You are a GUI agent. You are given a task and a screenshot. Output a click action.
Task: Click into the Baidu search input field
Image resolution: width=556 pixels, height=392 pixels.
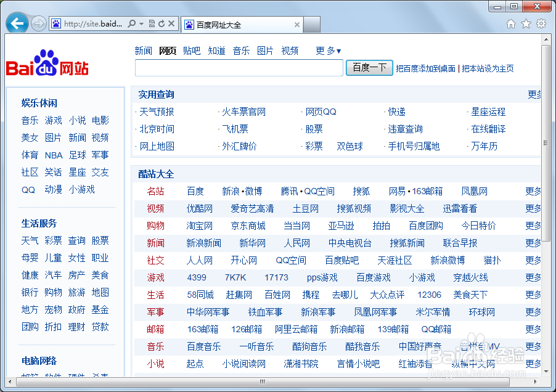coord(239,68)
